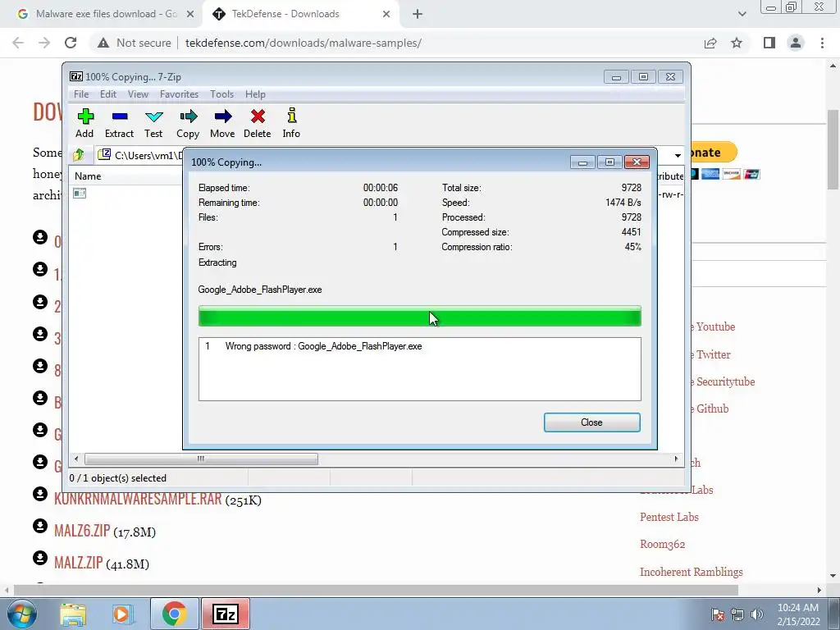Viewport: 840px width, 630px height.
Task: Click the taskbar clock showing 10:24 AM
Action: (x=798, y=614)
